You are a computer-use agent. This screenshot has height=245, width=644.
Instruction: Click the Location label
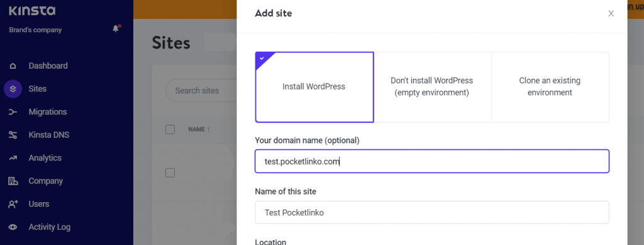coord(270,242)
